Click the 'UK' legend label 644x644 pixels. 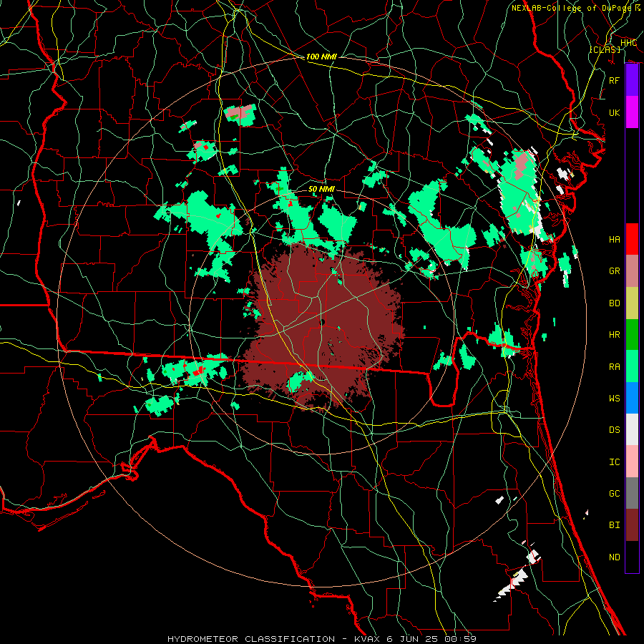pos(615,112)
